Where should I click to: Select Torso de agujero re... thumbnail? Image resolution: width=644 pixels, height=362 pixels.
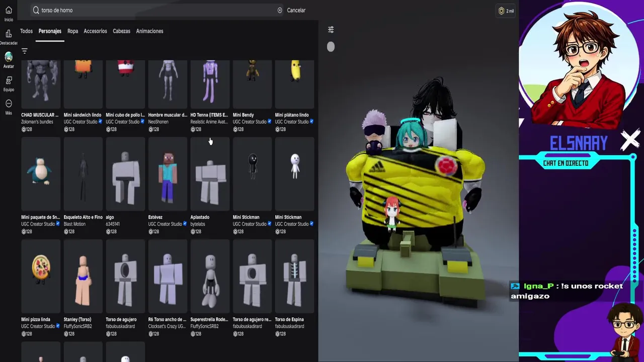coord(252,276)
